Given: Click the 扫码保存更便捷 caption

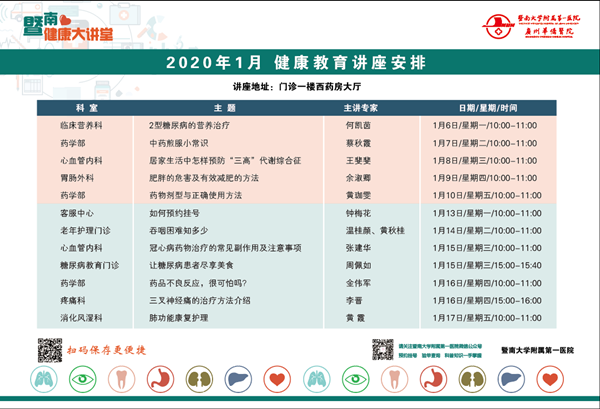Looking at the screenshot, I should [106, 350].
